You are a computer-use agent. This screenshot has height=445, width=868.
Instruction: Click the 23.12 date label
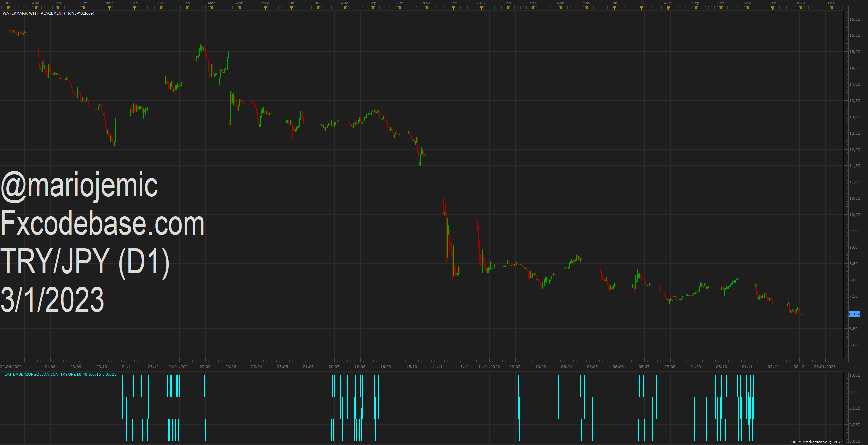(153, 367)
